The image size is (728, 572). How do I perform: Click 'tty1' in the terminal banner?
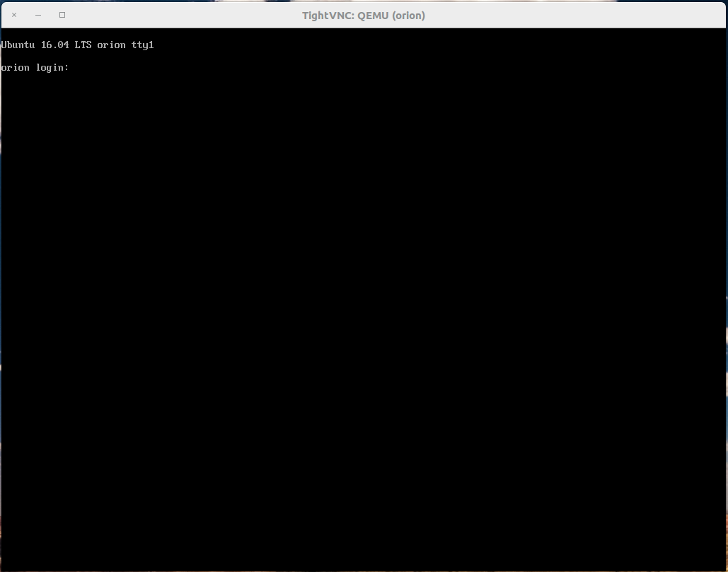(142, 45)
